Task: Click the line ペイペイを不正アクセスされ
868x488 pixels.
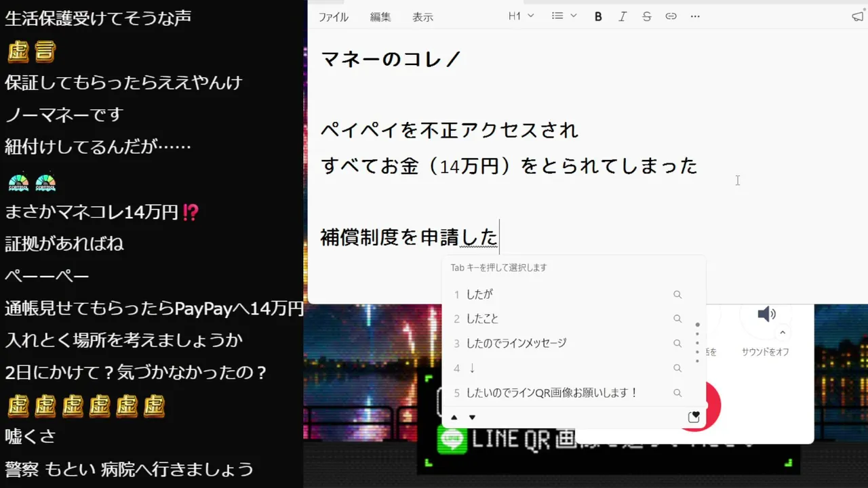Action: (450, 129)
